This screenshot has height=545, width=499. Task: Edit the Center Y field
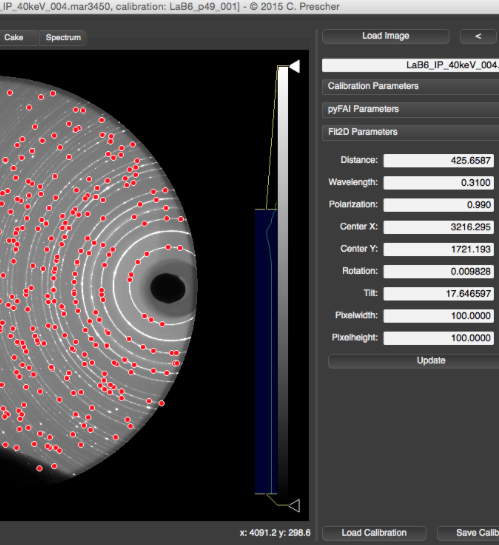click(x=439, y=249)
